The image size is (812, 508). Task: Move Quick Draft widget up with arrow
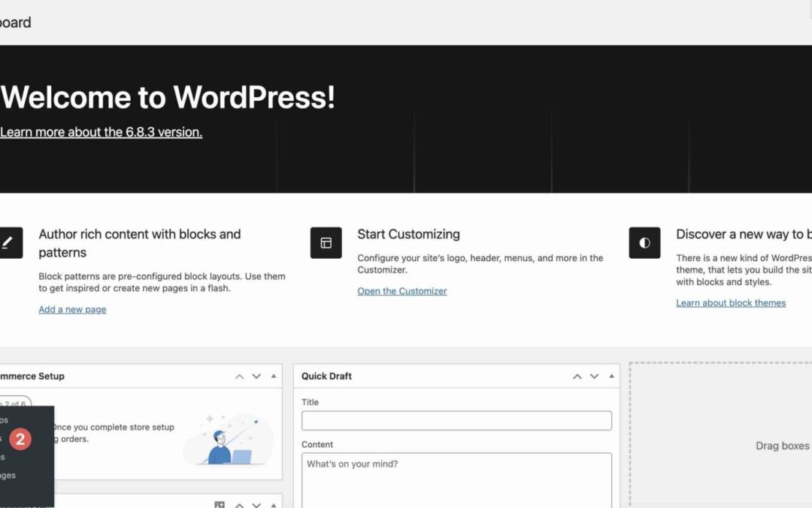point(577,376)
